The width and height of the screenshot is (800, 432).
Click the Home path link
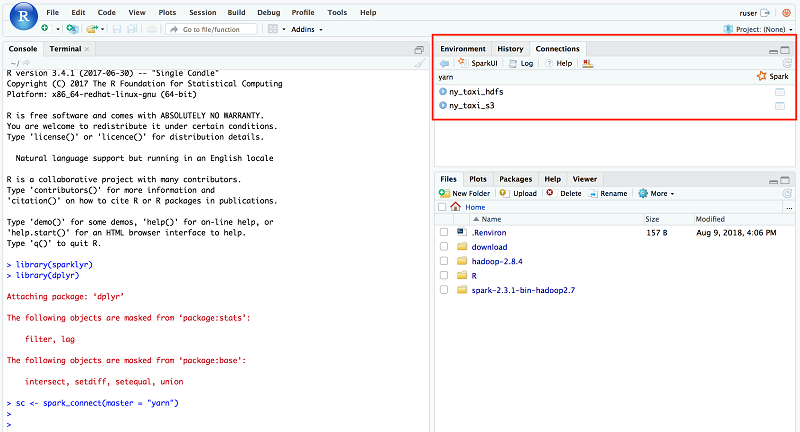[475, 207]
